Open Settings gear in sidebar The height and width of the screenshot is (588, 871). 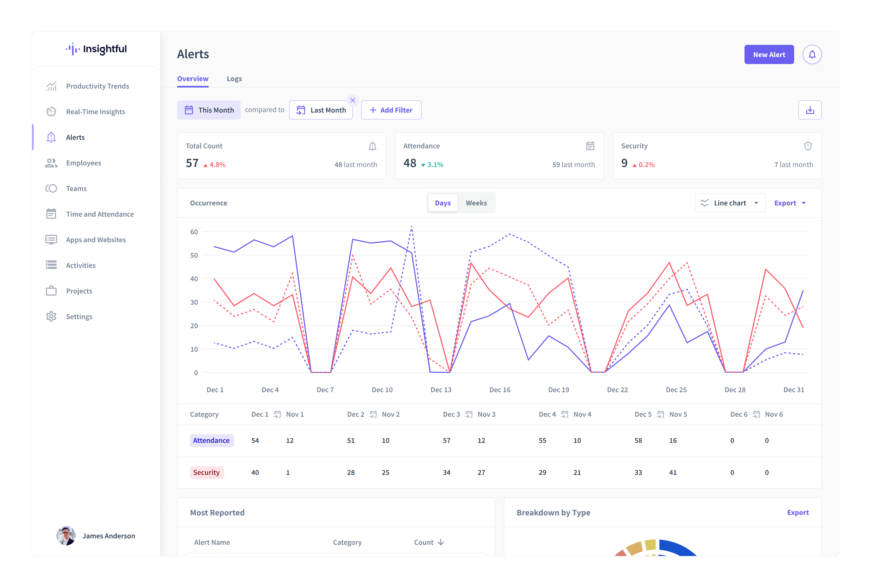click(x=51, y=317)
